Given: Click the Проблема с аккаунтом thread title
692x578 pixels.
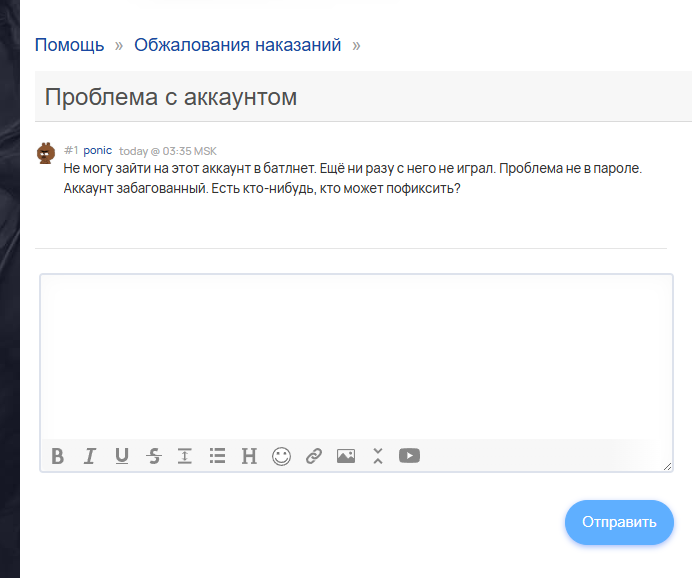Looking at the screenshot, I should point(171,97).
